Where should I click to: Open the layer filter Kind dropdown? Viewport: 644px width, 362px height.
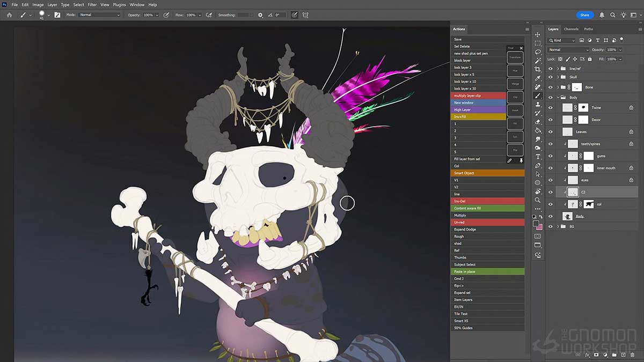coord(561,40)
